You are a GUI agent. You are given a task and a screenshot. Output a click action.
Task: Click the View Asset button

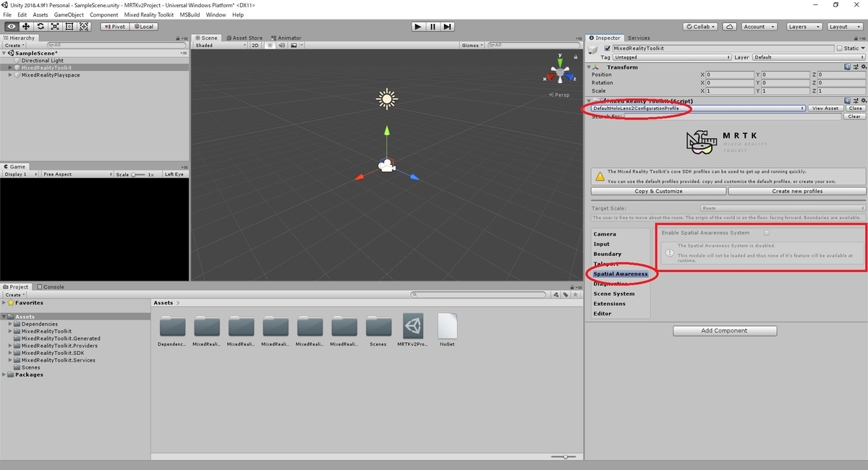click(825, 108)
